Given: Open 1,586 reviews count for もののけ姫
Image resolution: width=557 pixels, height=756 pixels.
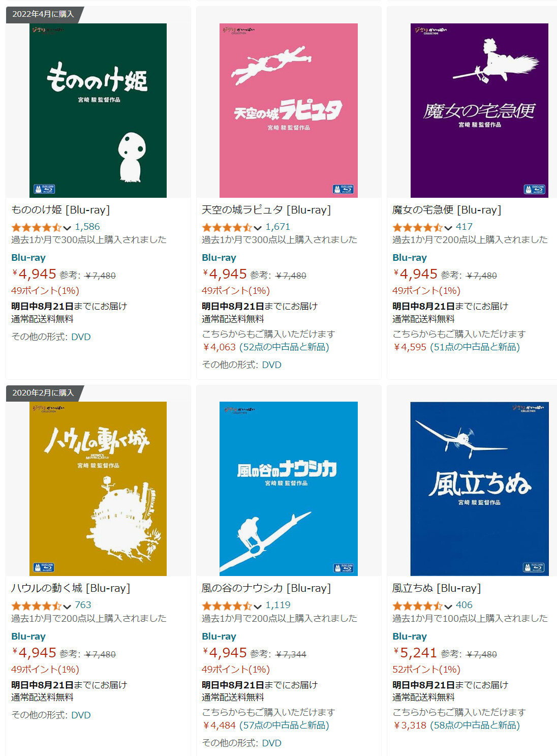Looking at the screenshot, I should tap(87, 227).
